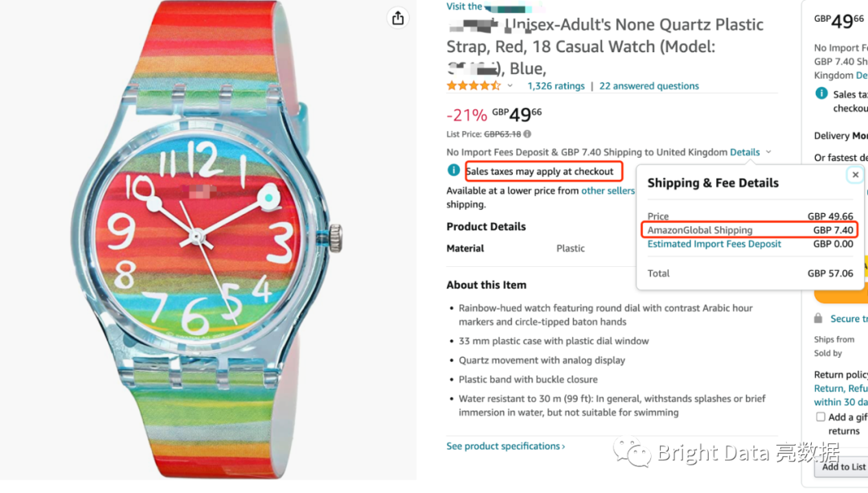Open See product specifications link
Screen dimensions: 868x493
(506, 446)
